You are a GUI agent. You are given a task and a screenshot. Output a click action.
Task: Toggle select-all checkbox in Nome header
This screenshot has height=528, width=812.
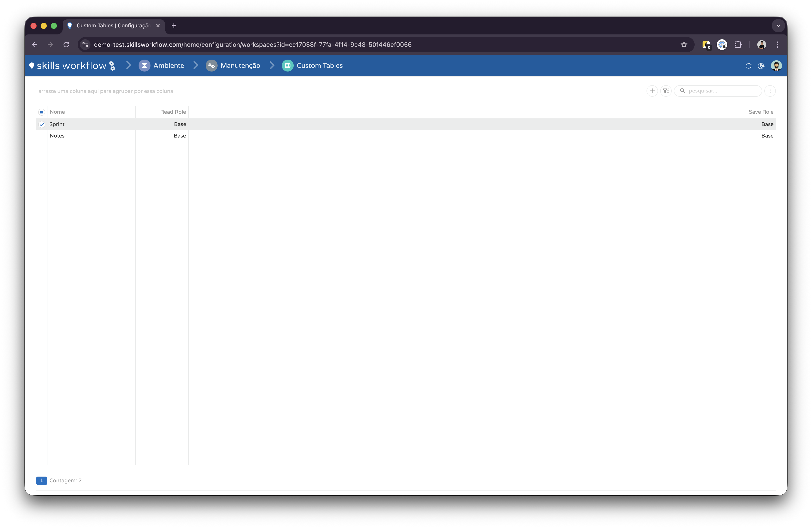point(42,112)
